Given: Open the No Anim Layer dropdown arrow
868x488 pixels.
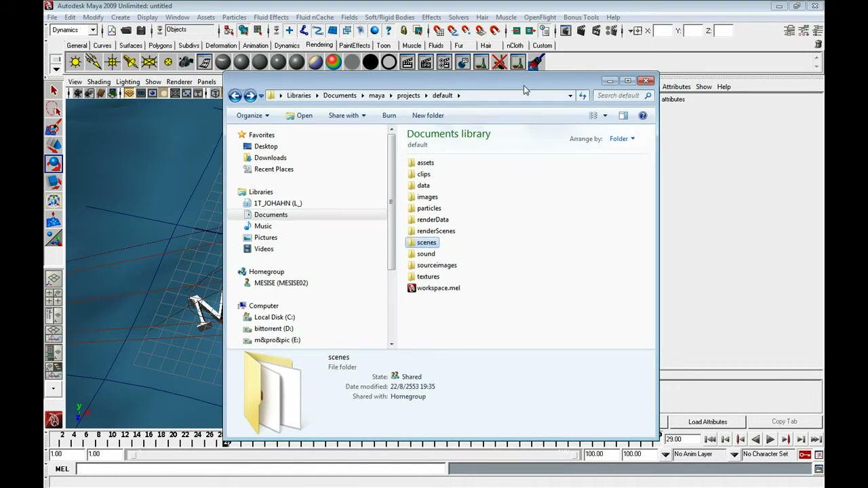Looking at the screenshot, I should click(x=666, y=454).
